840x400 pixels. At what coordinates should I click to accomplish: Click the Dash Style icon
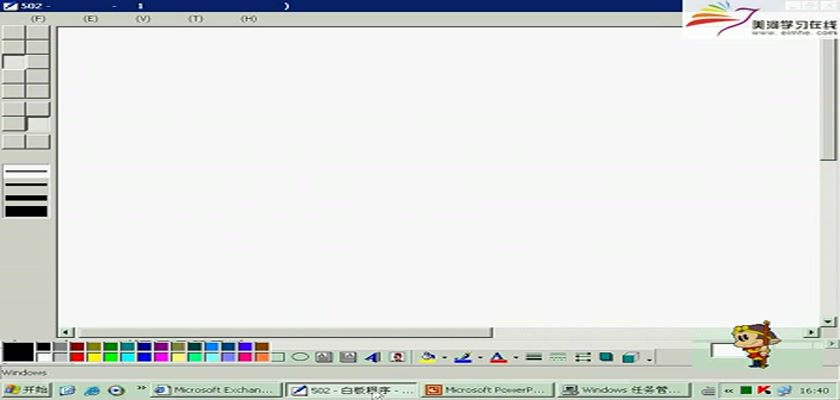[558, 356]
